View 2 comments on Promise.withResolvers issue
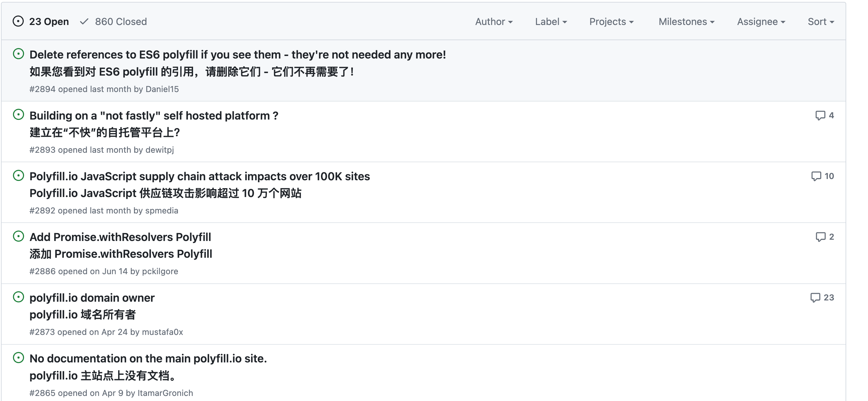 824,237
